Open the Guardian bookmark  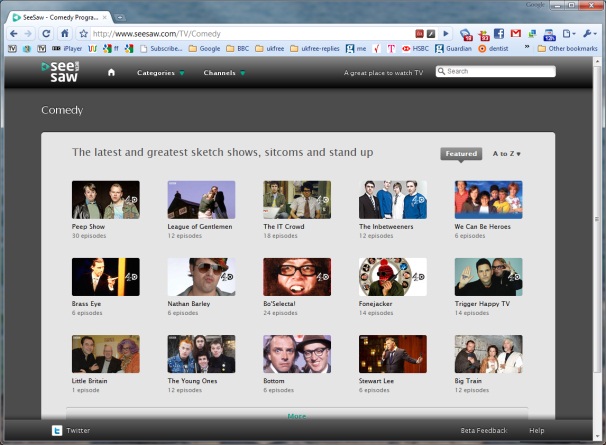point(453,49)
